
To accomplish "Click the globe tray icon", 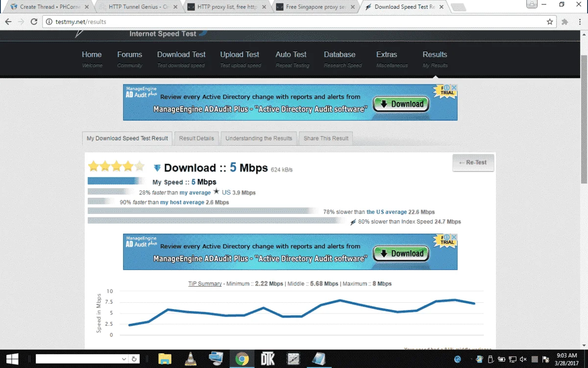I will [458, 359].
